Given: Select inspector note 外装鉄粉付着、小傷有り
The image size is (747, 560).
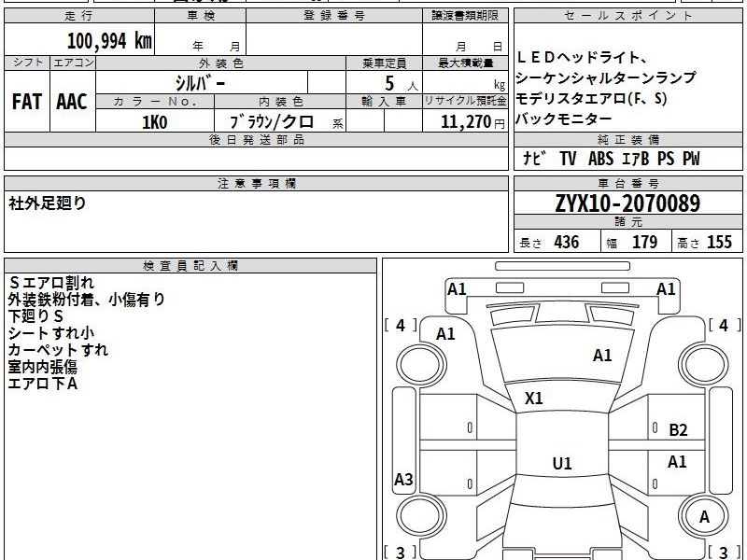Looking at the screenshot, I should pyautogui.click(x=86, y=300).
